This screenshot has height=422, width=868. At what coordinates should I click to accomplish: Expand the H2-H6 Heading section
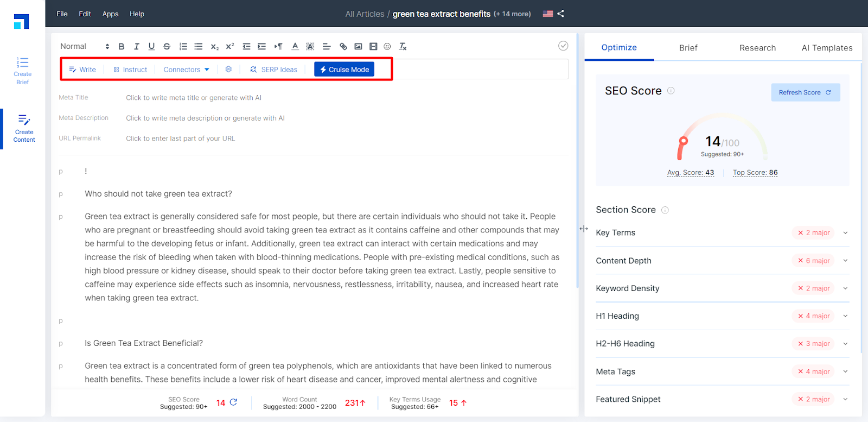tap(845, 344)
